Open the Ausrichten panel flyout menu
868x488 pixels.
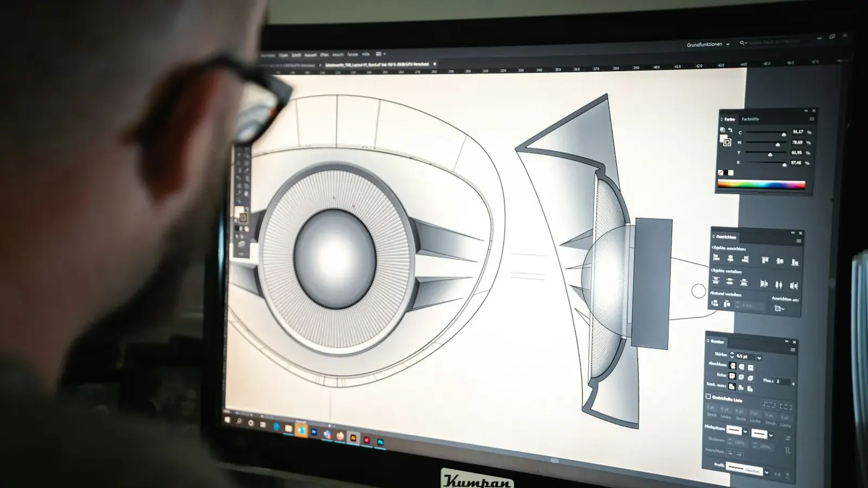[x=799, y=241]
